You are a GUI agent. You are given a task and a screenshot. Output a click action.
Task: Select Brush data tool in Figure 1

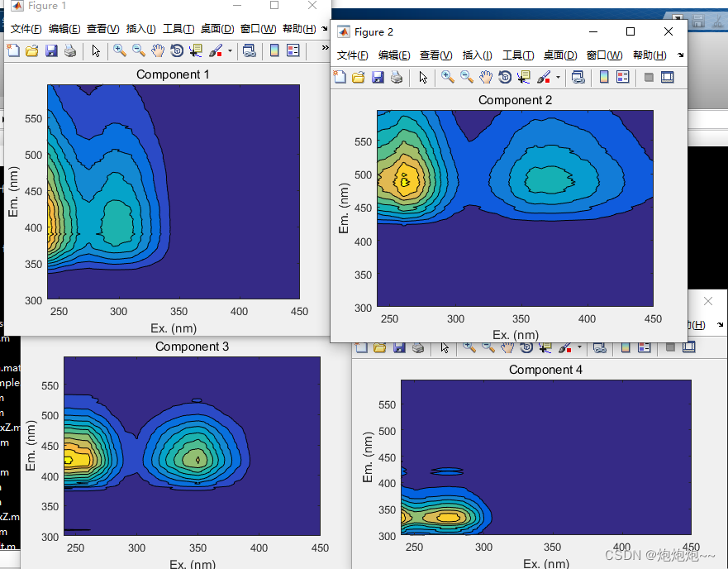(x=216, y=50)
